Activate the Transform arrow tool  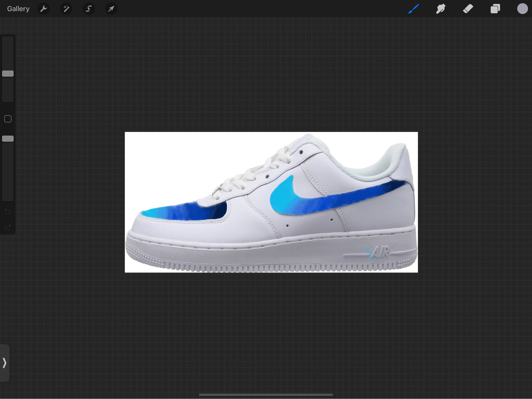tap(111, 9)
